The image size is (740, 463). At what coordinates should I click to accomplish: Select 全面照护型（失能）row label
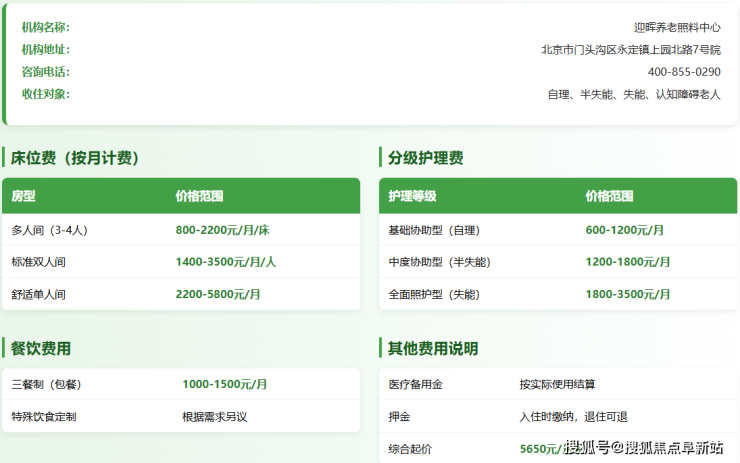tap(434, 295)
